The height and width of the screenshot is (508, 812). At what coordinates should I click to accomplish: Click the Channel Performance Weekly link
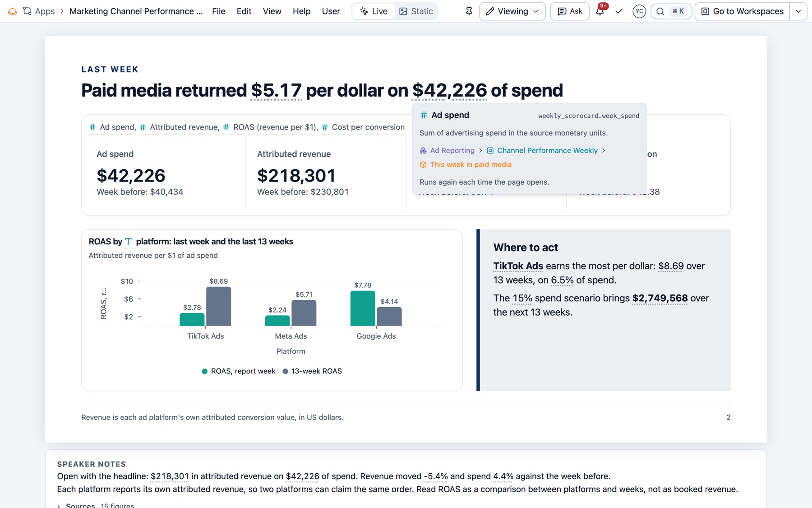coord(547,150)
